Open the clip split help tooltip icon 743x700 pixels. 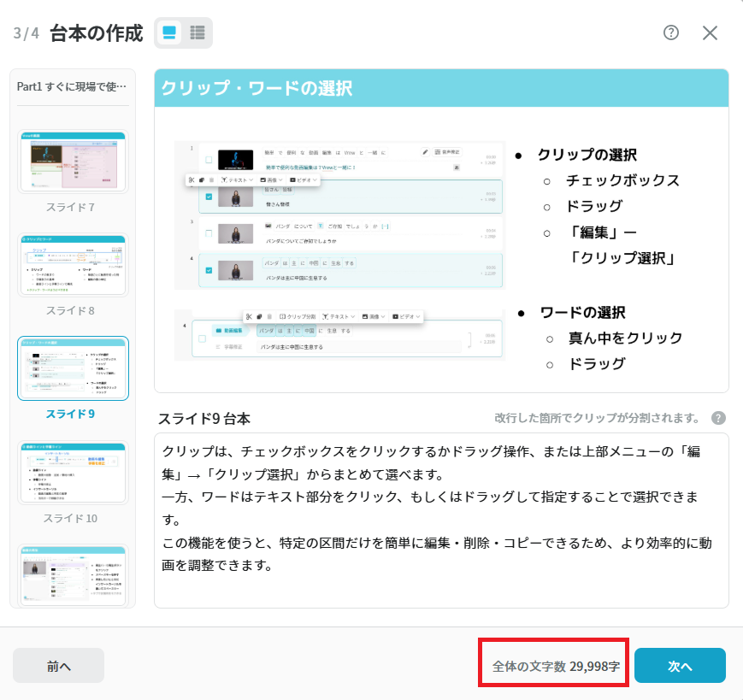tap(718, 418)
